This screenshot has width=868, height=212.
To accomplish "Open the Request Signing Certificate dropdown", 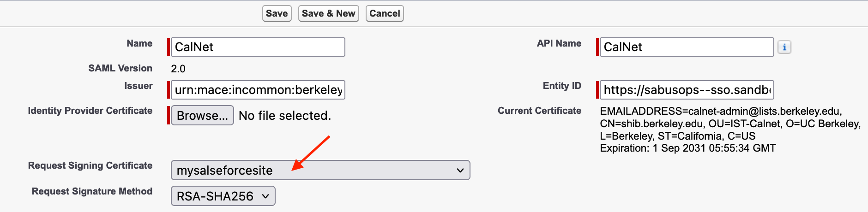I will (x=320, y=170).
